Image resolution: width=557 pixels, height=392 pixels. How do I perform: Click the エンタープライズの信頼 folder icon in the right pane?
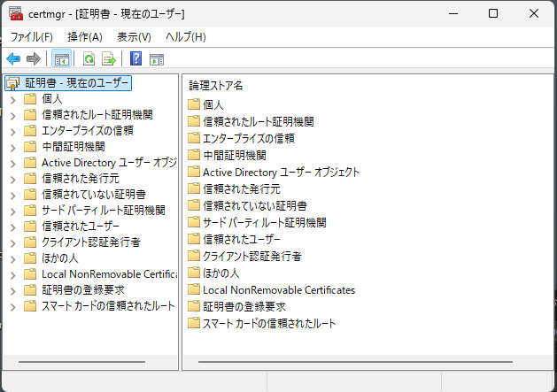194,138
